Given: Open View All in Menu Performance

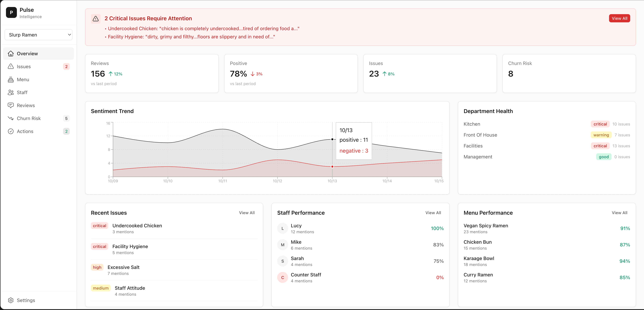Looking at the screenshot, I should [619, 213].
